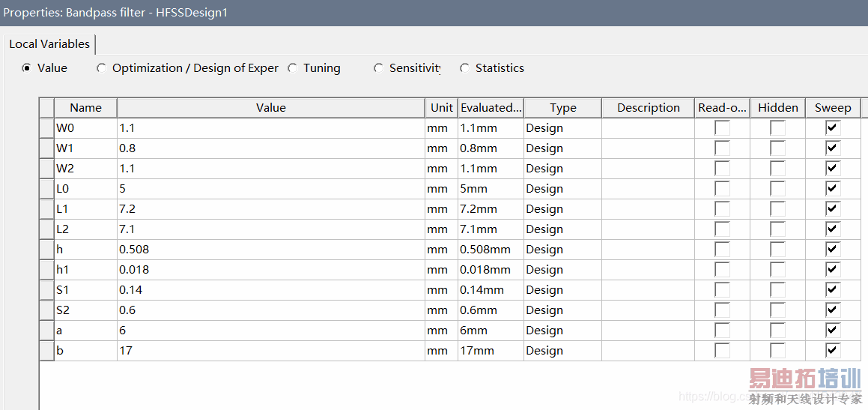
Task: Check Hidden box for S1 row
Action: click(x=778, y=290)
